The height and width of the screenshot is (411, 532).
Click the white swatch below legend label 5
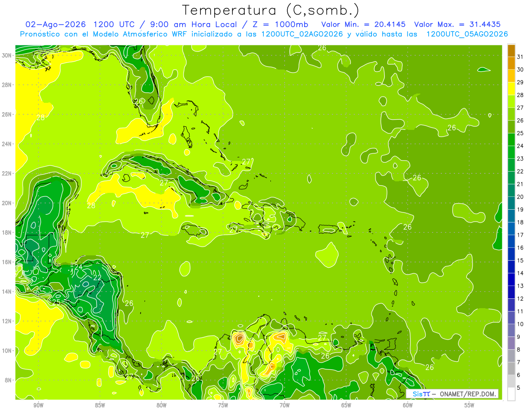[511, 394]
